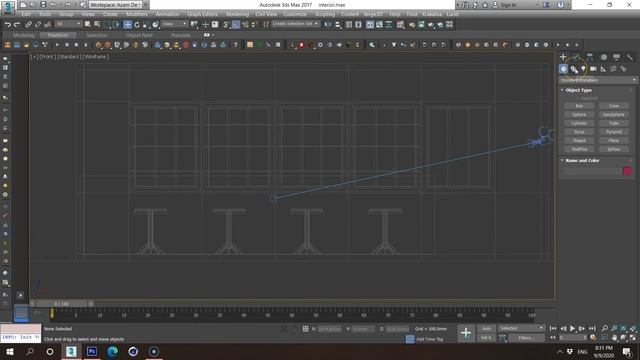Open the object color swatch

[627, 171]
